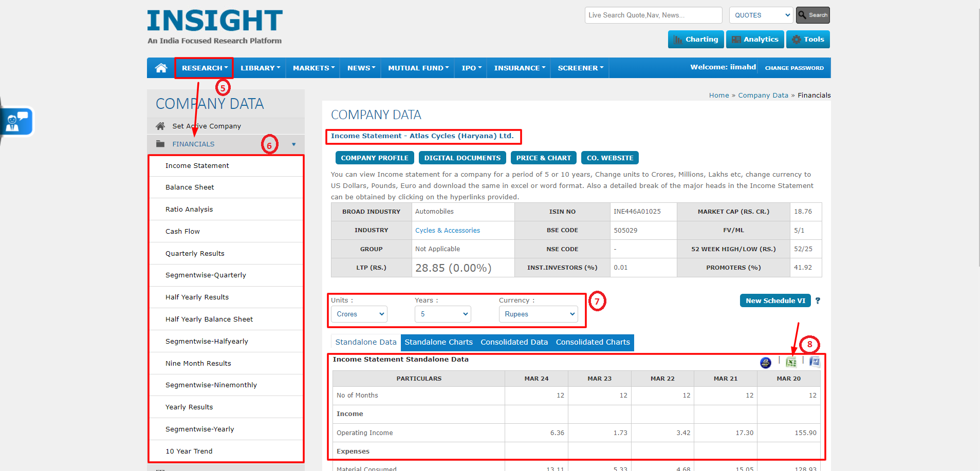Image resolution: width=980 pixels, height=471 pixels.
Task: Click the Operating Income row label
Action: coord(365,433)
